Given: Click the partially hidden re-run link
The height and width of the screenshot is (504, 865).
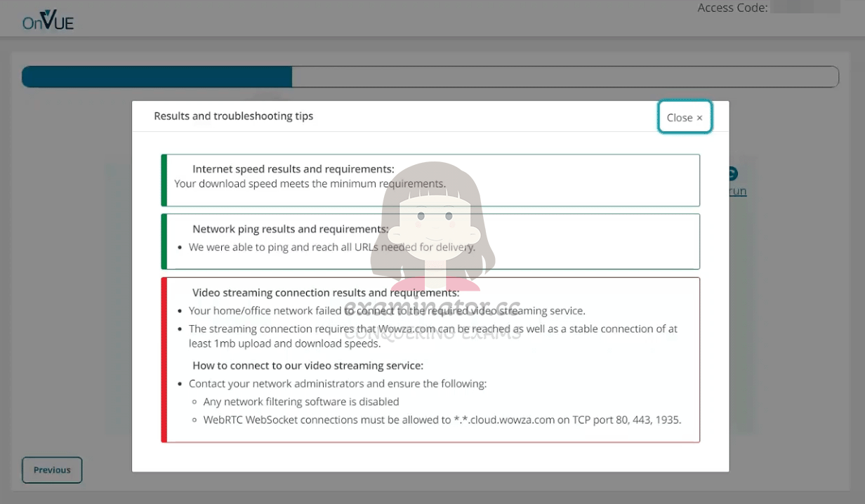Looking at the screenshot, I should (738, 191).
